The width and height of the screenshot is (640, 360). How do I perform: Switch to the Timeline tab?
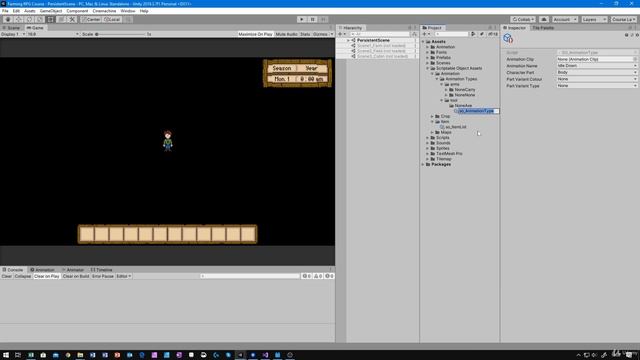click(101, 270)
